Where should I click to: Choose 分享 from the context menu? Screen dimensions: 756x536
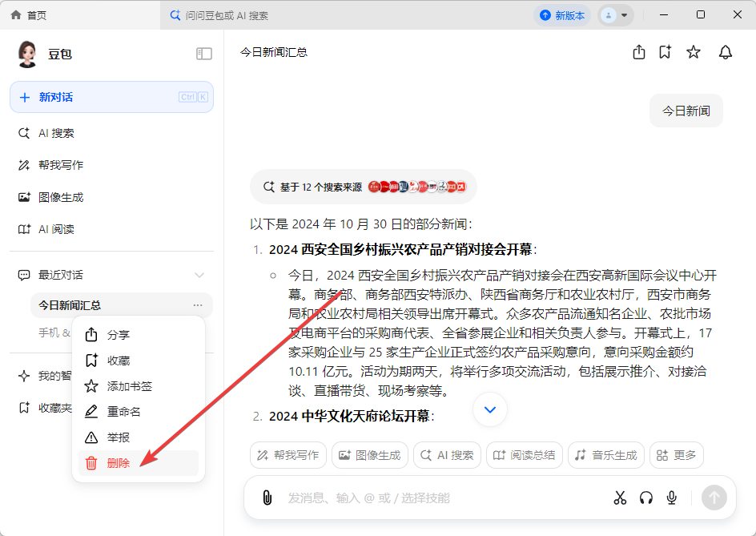[x=139, y=335]
